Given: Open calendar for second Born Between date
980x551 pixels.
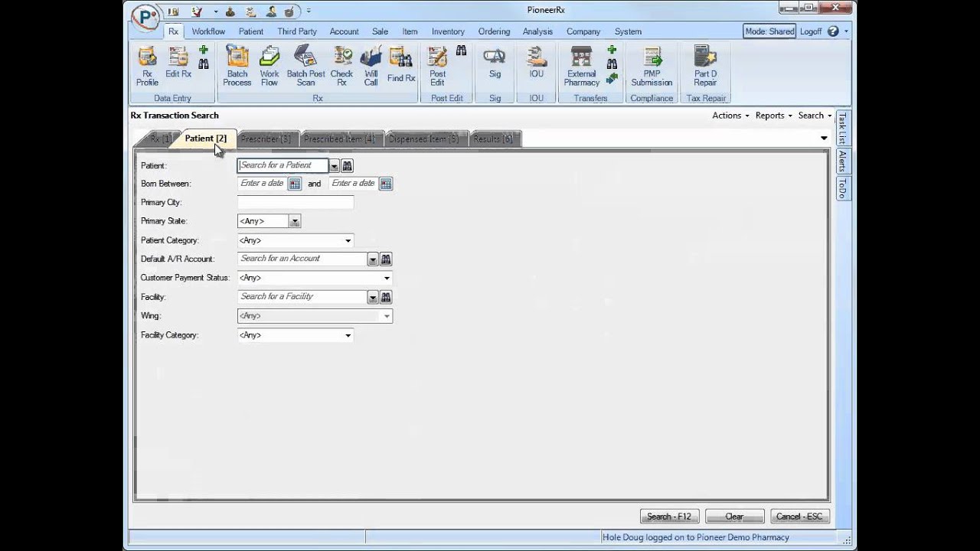Looking at the screenshot, I should coord(386,184).
